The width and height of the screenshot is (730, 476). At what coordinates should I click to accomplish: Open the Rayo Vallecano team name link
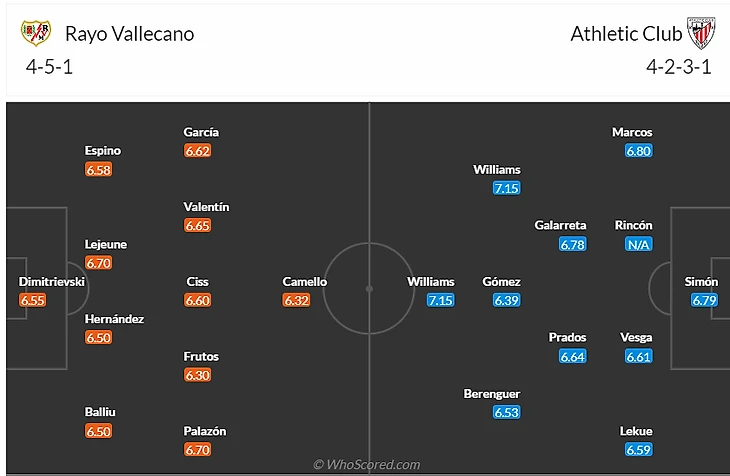click(x=130, y=33)
